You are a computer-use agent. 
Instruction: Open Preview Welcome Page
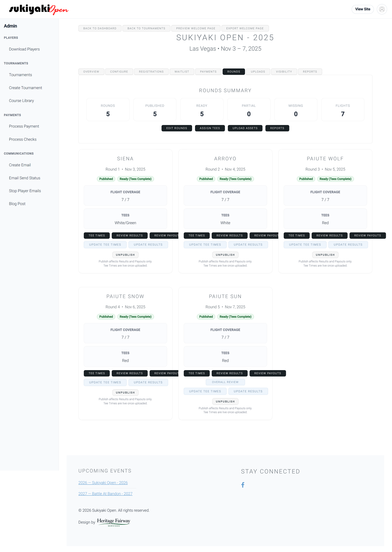pos(196,28)
